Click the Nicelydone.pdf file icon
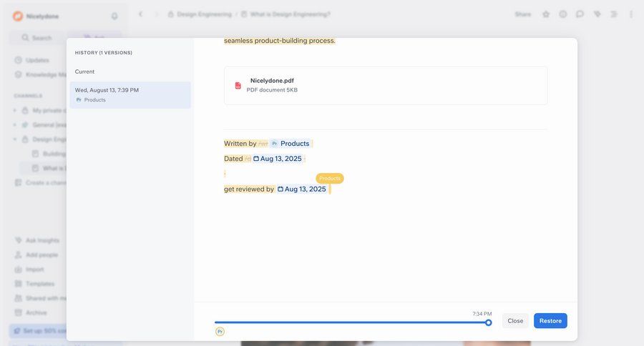644x346 pixels. tap(238, 86)
